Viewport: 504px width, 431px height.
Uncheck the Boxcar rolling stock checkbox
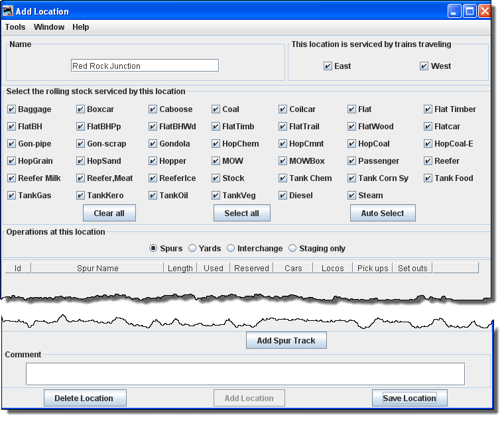(80, 109)
